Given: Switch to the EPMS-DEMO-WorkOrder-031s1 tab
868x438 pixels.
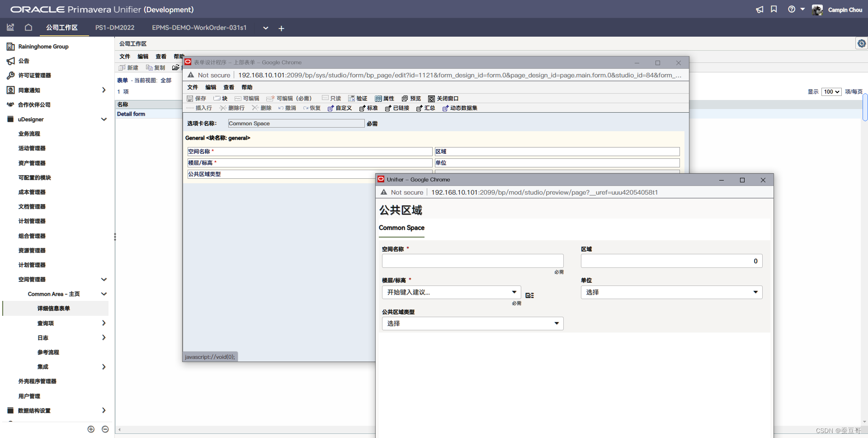Looking at the screenshot, I should (199, 28).
